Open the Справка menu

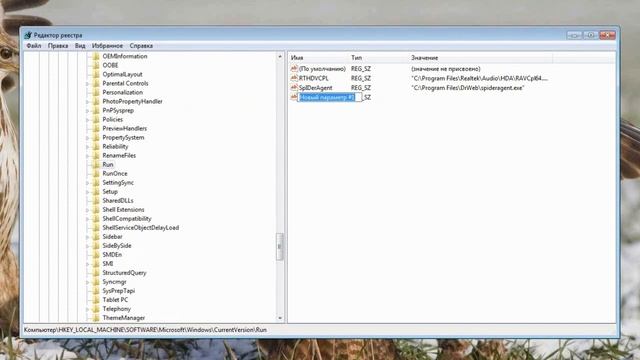tap(141, 46)
